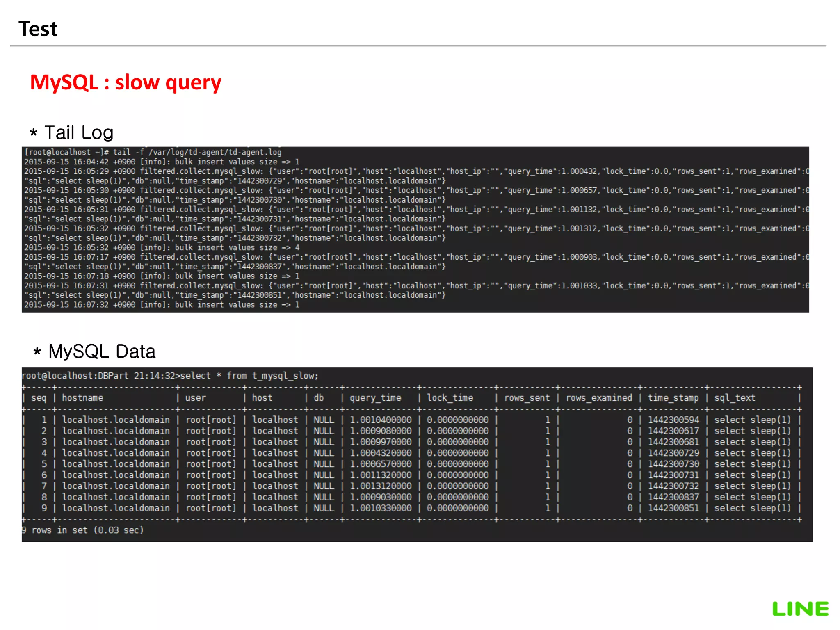Click '9 rows in set (0.03 sec)' line

point(82,530)
